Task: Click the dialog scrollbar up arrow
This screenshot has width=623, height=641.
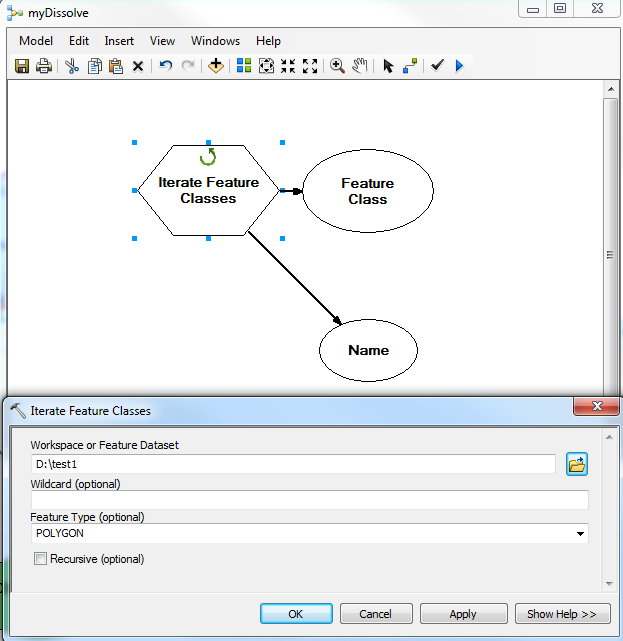Action: [x=609, y=437]
